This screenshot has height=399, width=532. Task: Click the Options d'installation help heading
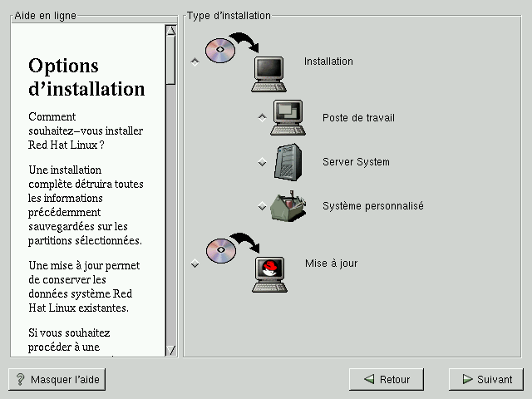(x=86, y=77)
